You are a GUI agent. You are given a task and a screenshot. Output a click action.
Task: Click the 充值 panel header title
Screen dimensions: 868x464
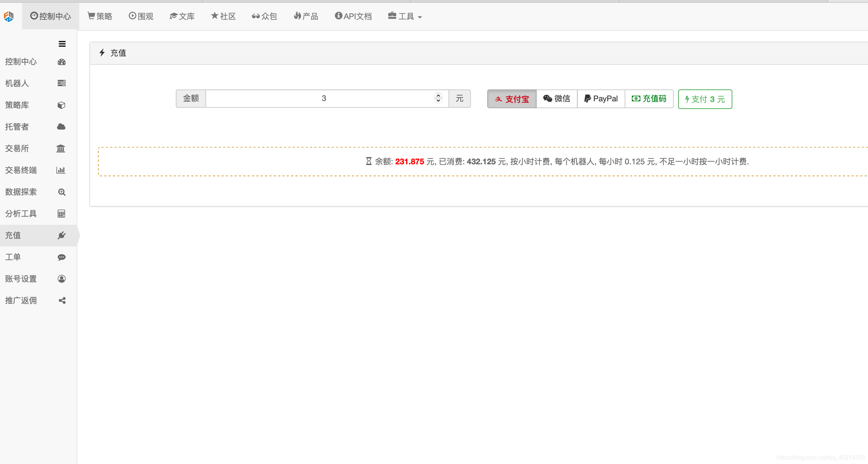pyautogui.click(x=118, y=53)
